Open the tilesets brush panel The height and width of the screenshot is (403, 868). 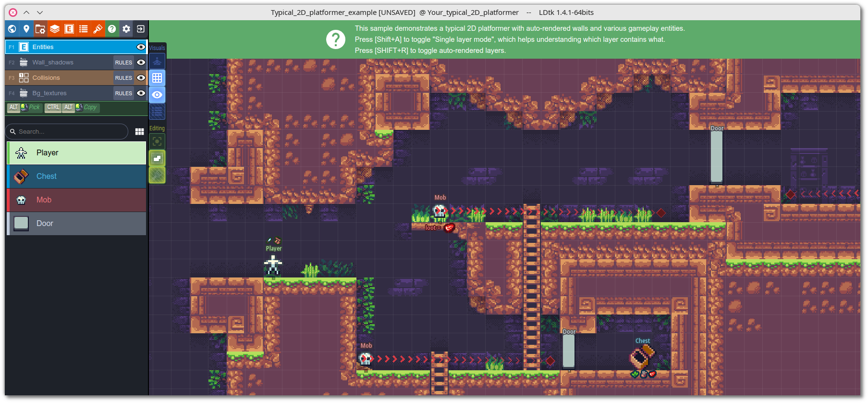[98, 29]
